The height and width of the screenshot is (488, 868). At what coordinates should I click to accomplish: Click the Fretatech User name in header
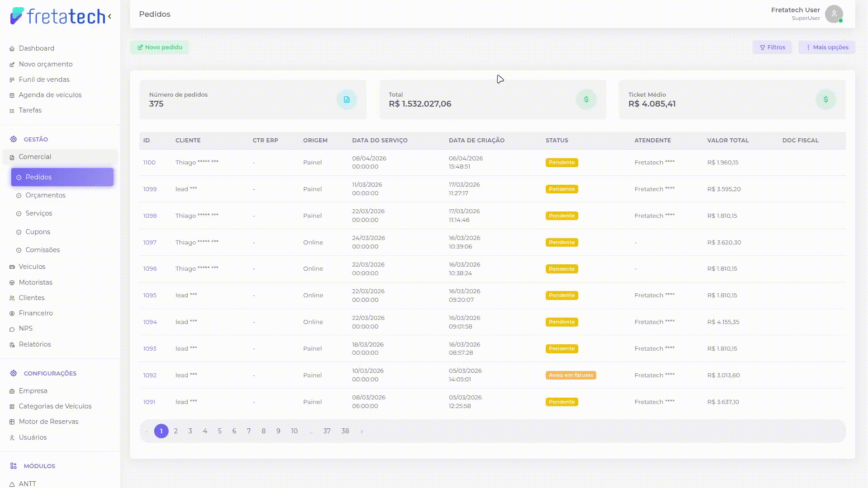point(795,10)
